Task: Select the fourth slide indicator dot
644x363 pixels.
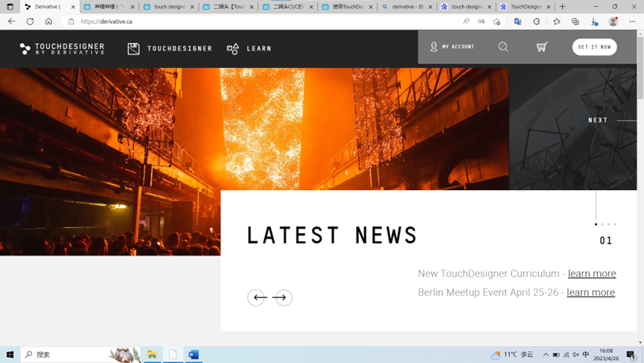Action: (615, 224)
